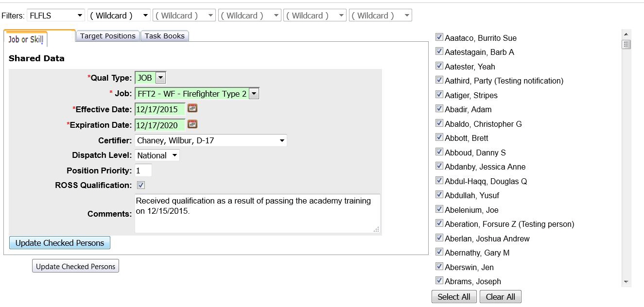Switch to the Target Positions tab

click(x=108, y=36)
